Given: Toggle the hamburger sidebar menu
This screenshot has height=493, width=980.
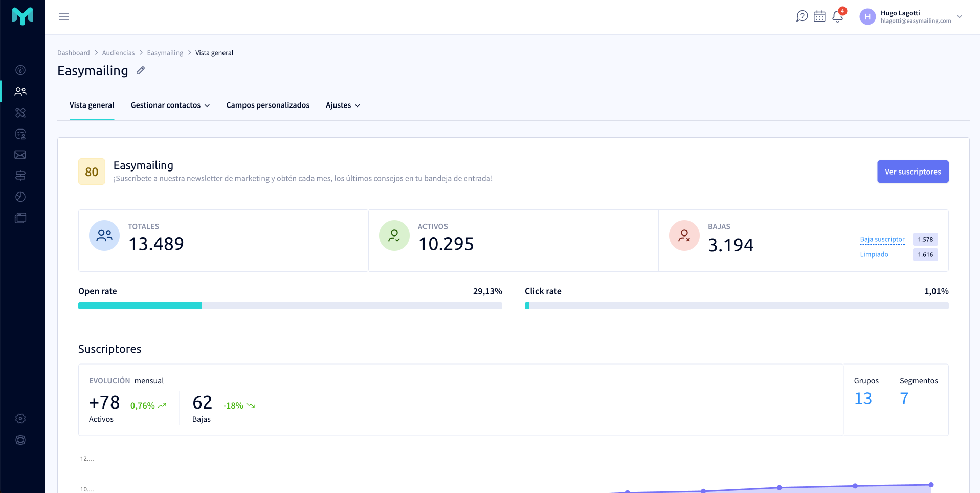Looking at the screenshot, I should coord(64,17).
